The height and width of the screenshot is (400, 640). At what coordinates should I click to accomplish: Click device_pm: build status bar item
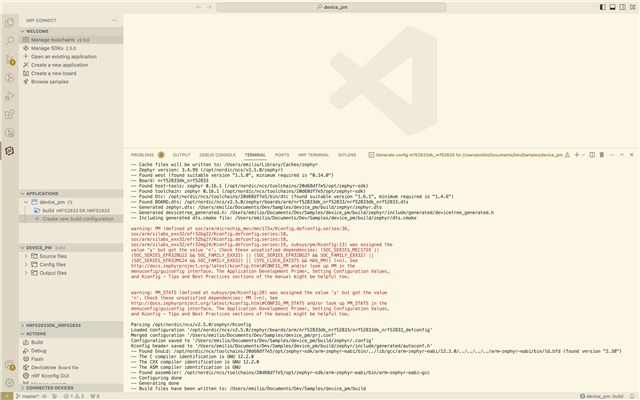tap(602, 396)
